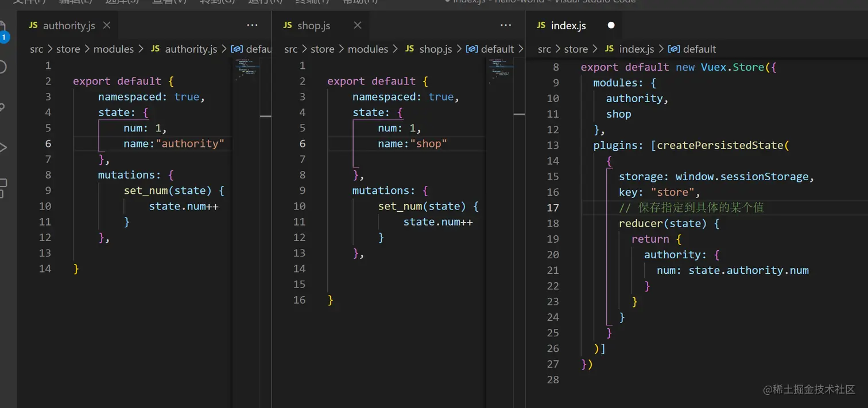
Task: Click the "store" key string in index.js
Action: (x=672, y=192)
